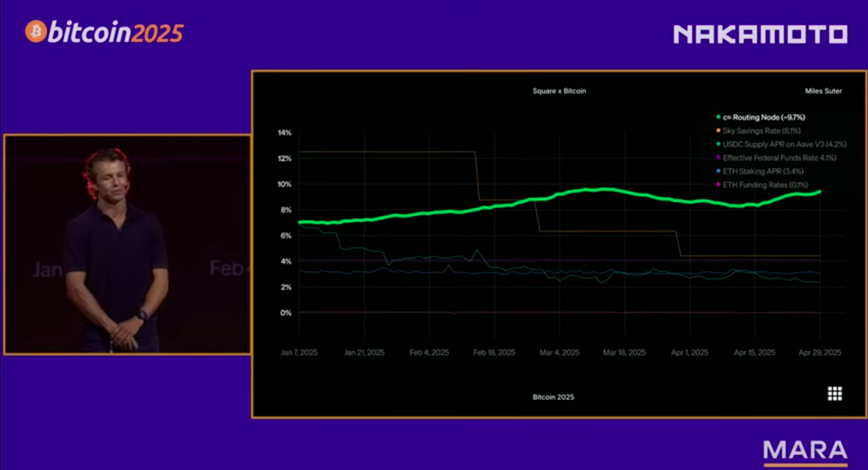Click the Mar 4, 2025 date label
Image resolution: width=868 pixels, height=470 pixels.
coord(559,352)
